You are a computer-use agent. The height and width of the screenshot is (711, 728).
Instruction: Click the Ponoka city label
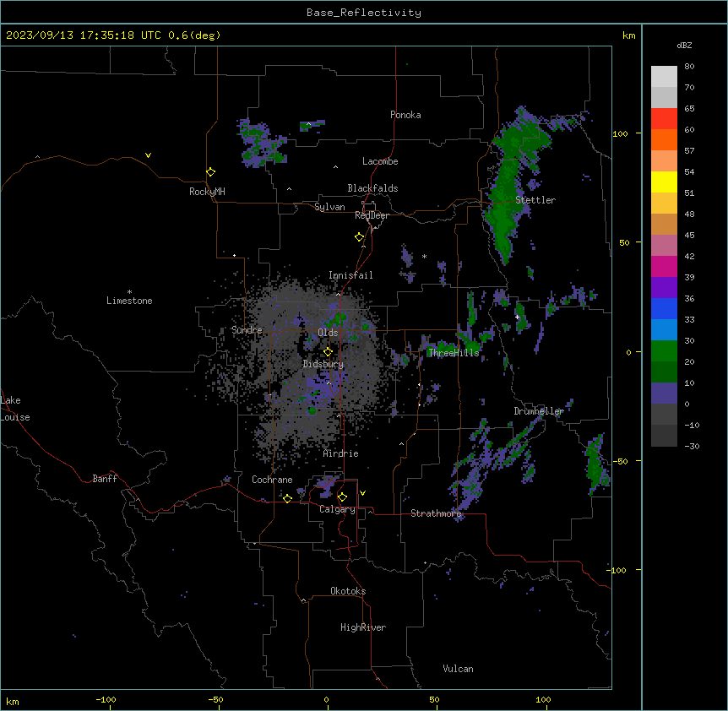[x=405, y=115]
